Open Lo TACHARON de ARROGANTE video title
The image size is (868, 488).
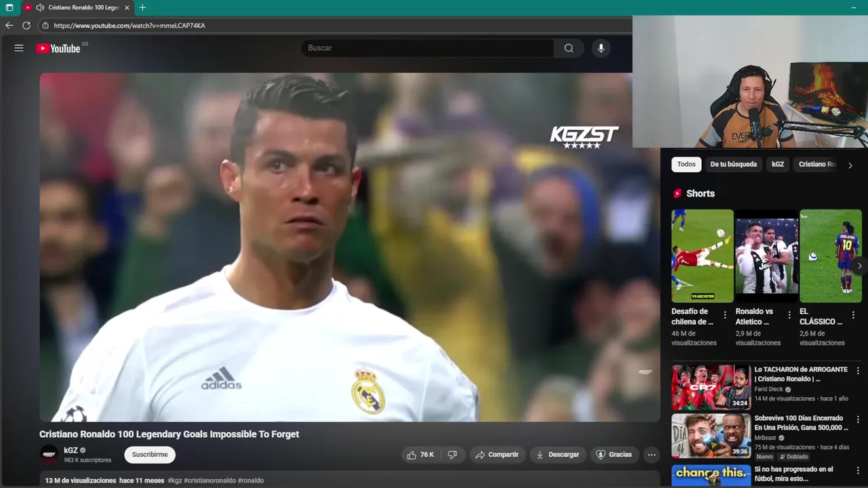801,374
